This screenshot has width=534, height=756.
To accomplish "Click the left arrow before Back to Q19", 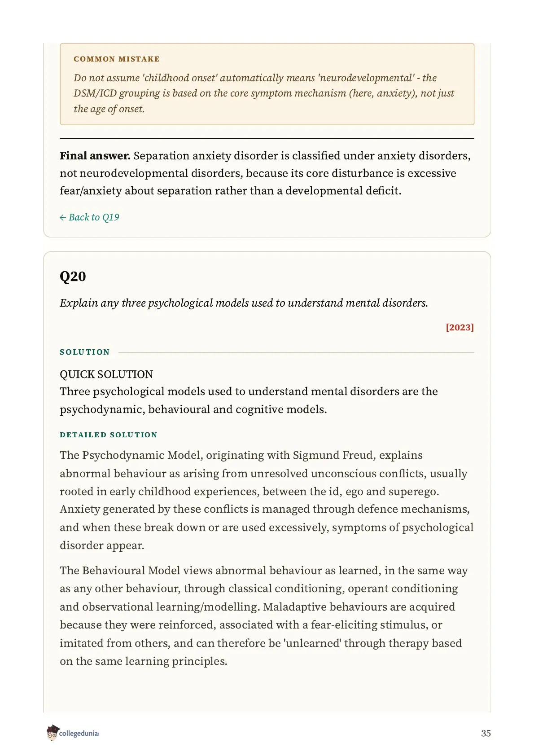I will (63, 218).
